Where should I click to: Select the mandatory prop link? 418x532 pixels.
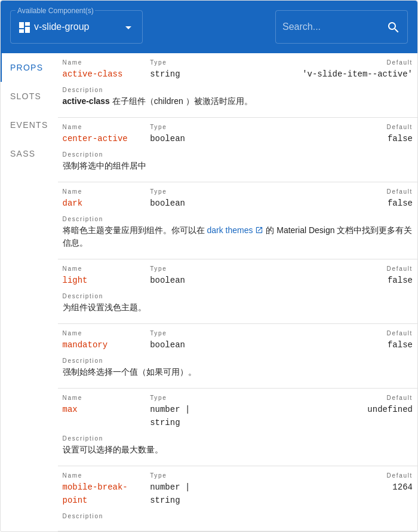click(84, 344)
